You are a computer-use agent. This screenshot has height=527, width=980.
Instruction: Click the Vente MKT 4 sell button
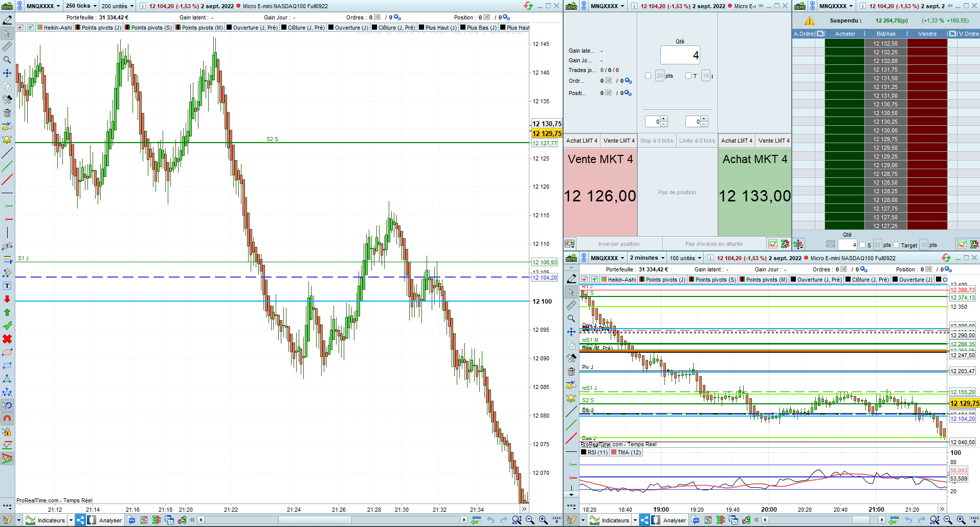click(600, 192)
